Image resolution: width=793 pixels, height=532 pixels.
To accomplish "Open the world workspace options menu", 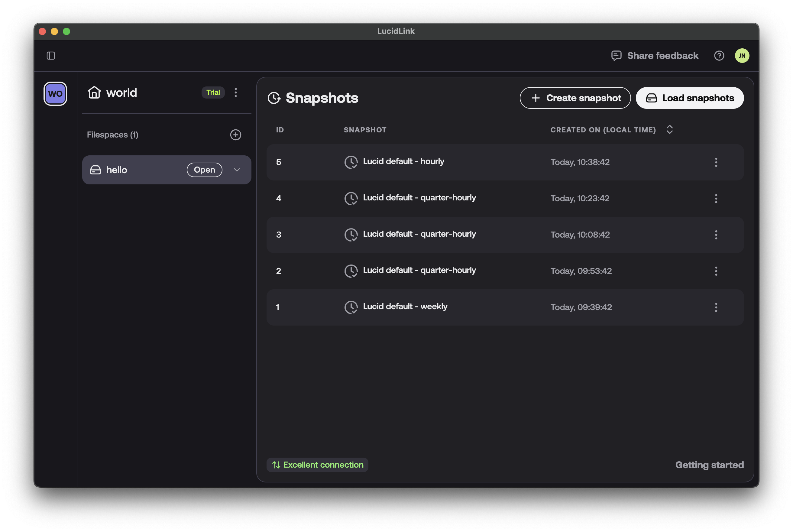I will click(236, 92).
